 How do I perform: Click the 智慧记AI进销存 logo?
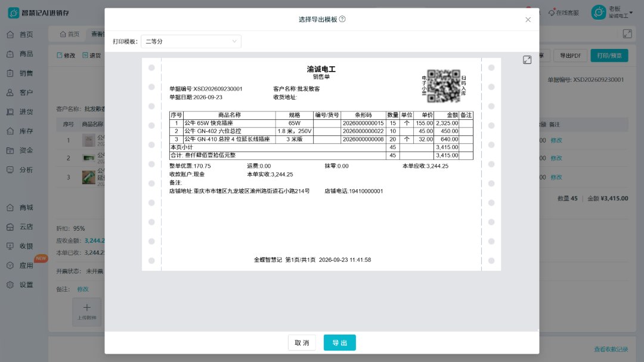pos(39,13)
